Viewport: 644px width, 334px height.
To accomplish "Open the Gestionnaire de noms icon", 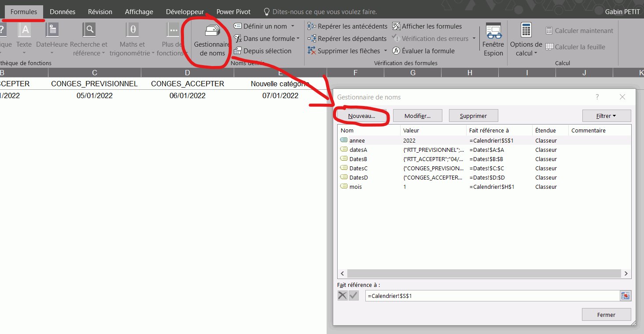I will coord(212,31).
